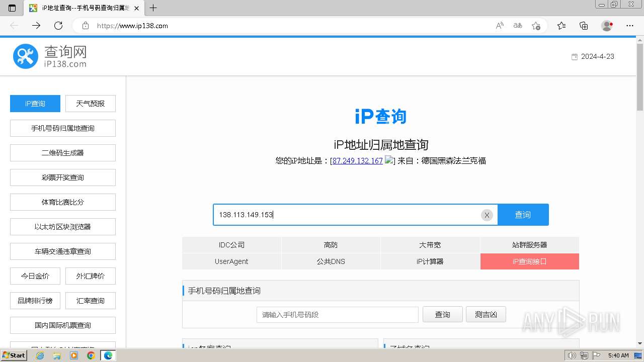644x362 pixels.
Task: Open the 大带宽 link
Action: 430,245
